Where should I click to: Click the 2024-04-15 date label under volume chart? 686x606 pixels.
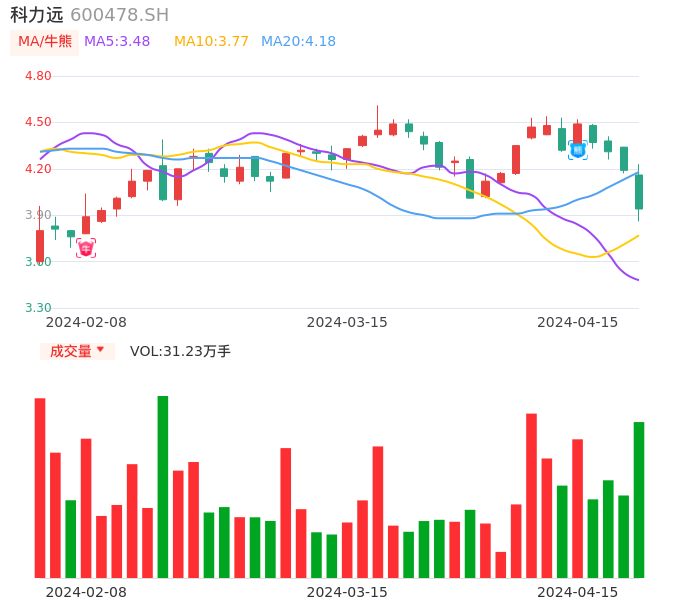coord(578,591)
